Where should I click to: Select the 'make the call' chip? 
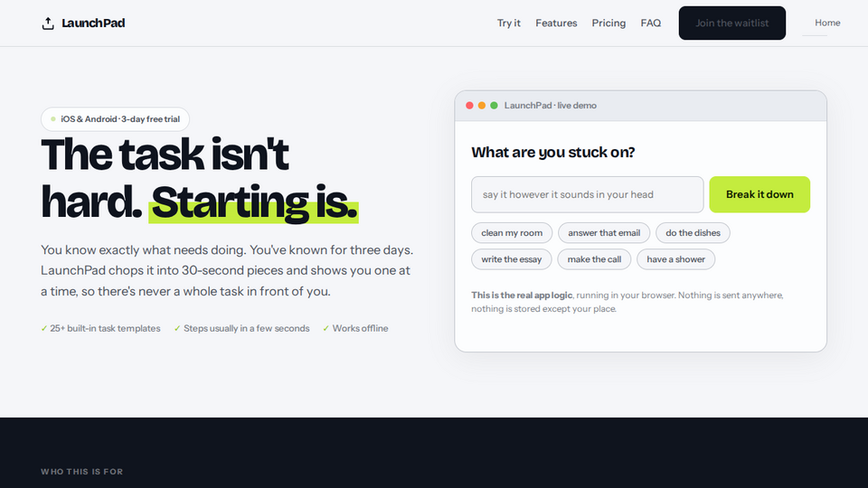click(x=594, y=259)
